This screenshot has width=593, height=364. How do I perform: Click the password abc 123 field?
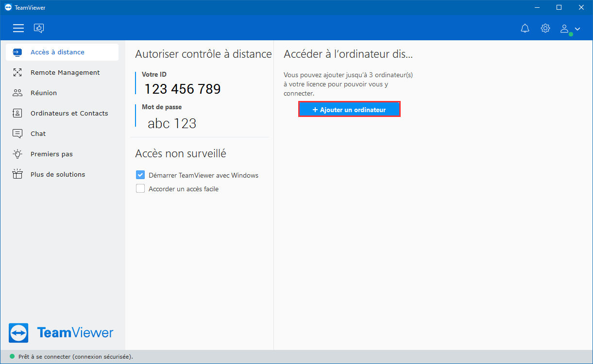click(172, 123)
